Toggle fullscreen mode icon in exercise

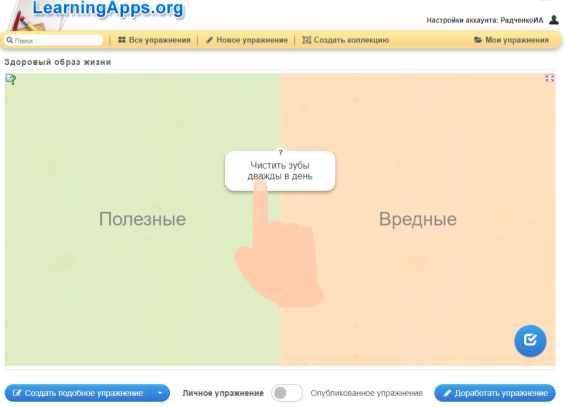pyautogui.click(x=549, y=78)
